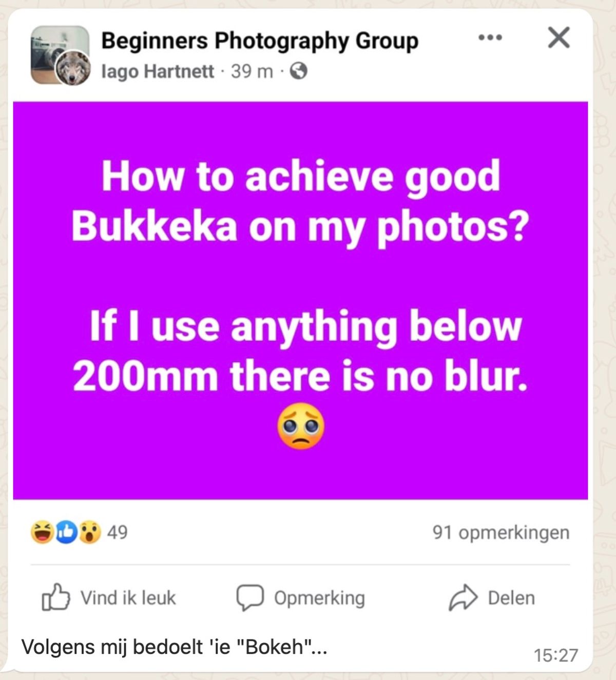View the 91 opmerkingen comments
Image resolution: width=616 pixels, height=680 pixels.
click(501, 533)
